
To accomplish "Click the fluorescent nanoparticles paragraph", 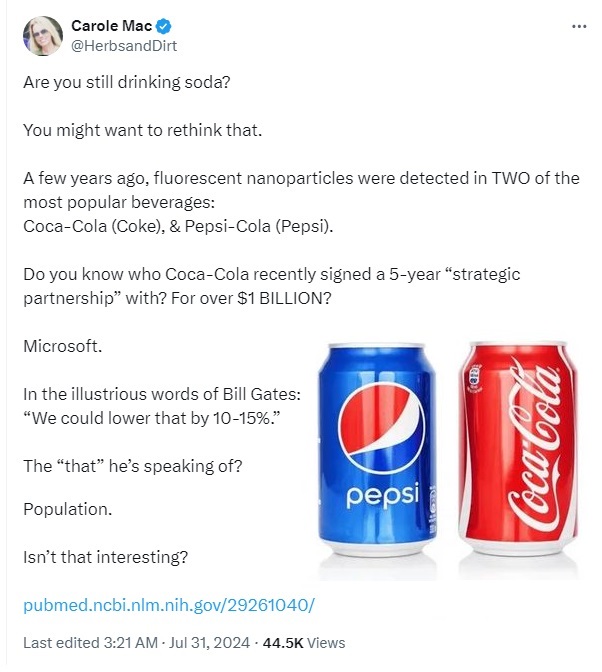I will pyautogui.click(x=301, y=202).
